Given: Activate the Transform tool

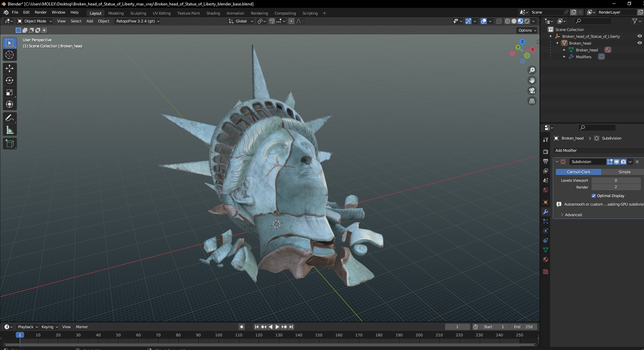Looking at the screenshot, I should (x=10, y=104).
